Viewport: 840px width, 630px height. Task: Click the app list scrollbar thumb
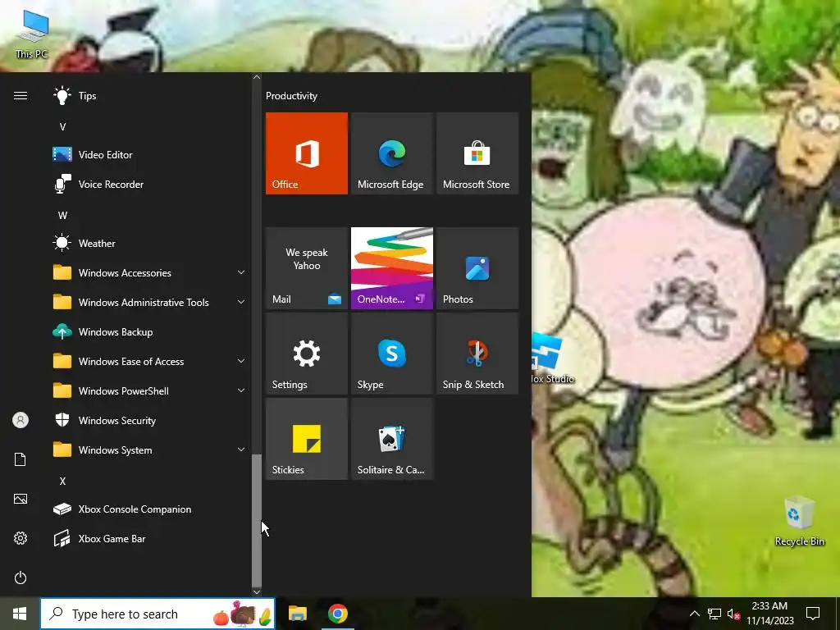(x=257, y=520)
